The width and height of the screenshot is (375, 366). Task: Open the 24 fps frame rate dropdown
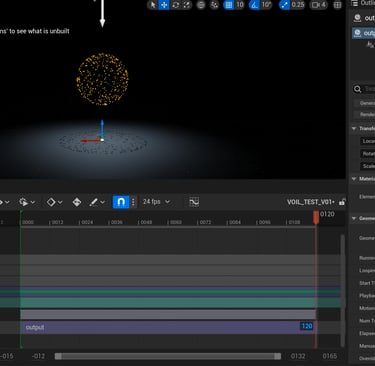156,202
